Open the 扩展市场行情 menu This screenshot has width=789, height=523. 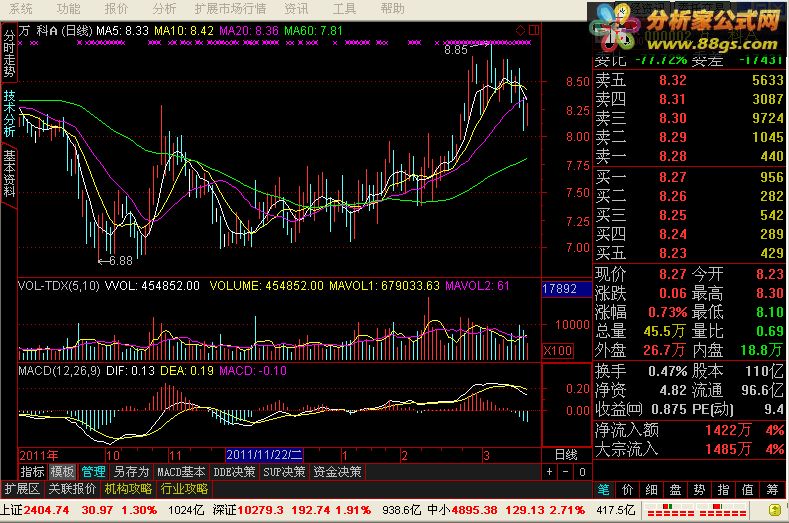click(230, 9)
